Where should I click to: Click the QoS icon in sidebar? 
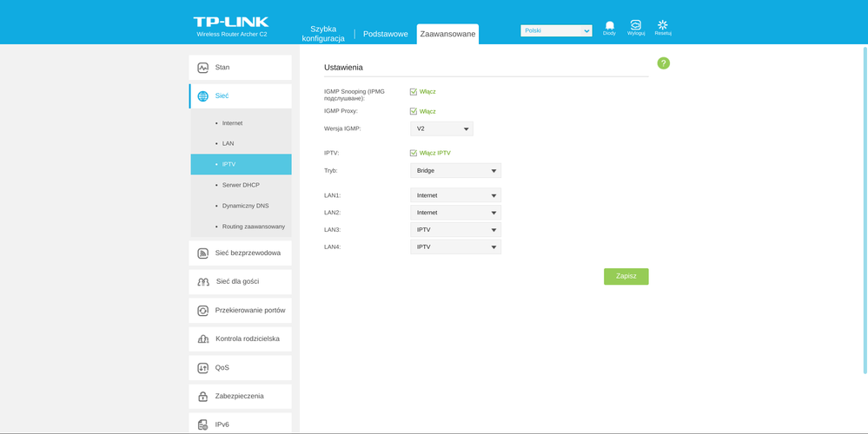[203, 367]
